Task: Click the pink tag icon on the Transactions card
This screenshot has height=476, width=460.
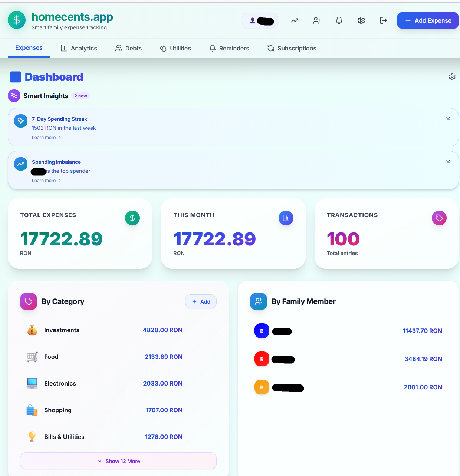Action: [x=439, y=218]
